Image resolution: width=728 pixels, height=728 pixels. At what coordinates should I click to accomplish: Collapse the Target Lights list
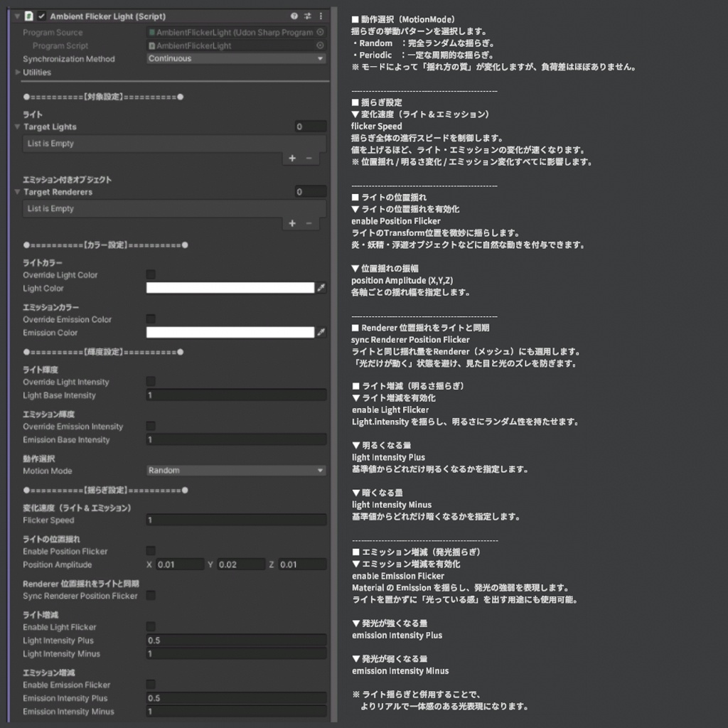point(17,127)
